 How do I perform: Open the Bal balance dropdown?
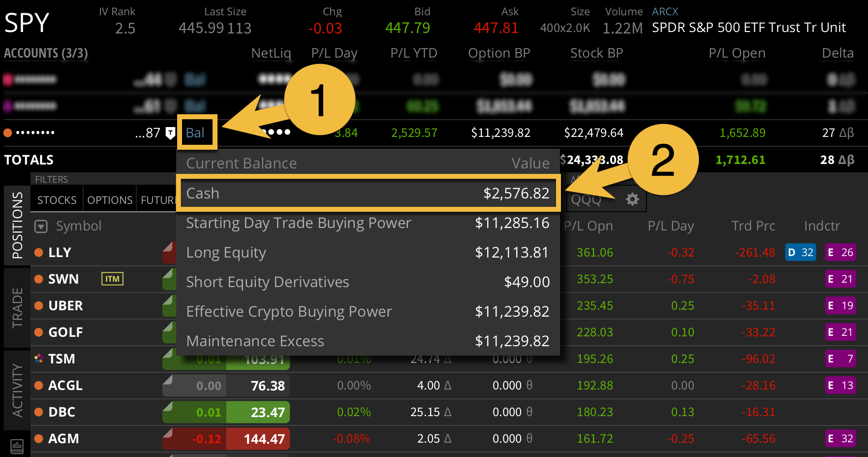196,132
